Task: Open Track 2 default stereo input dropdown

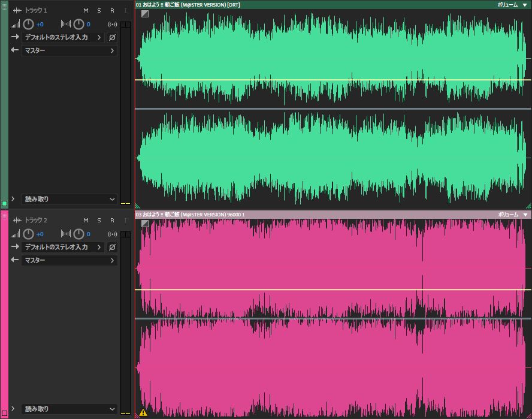Action: [63, 247]
